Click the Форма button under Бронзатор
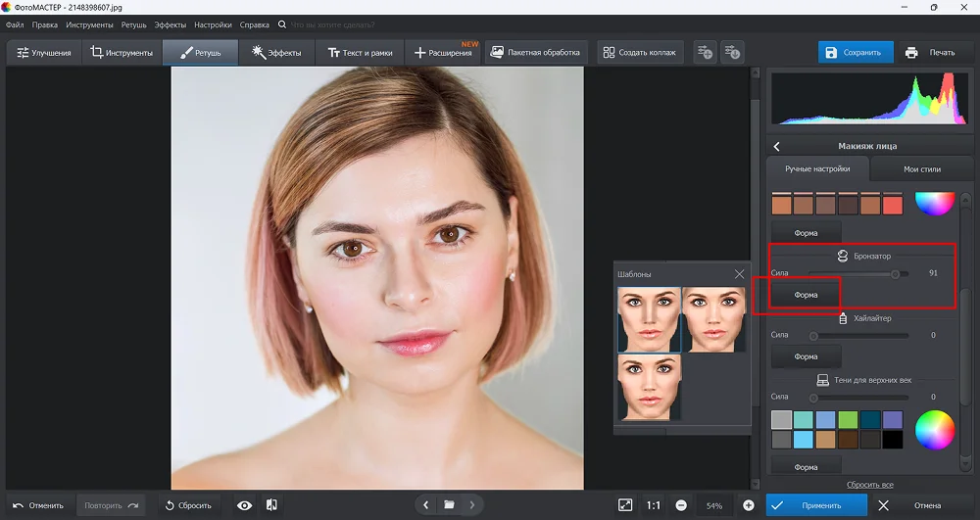Viewport: 980px width, 520px height. click(x=806, y=295)
